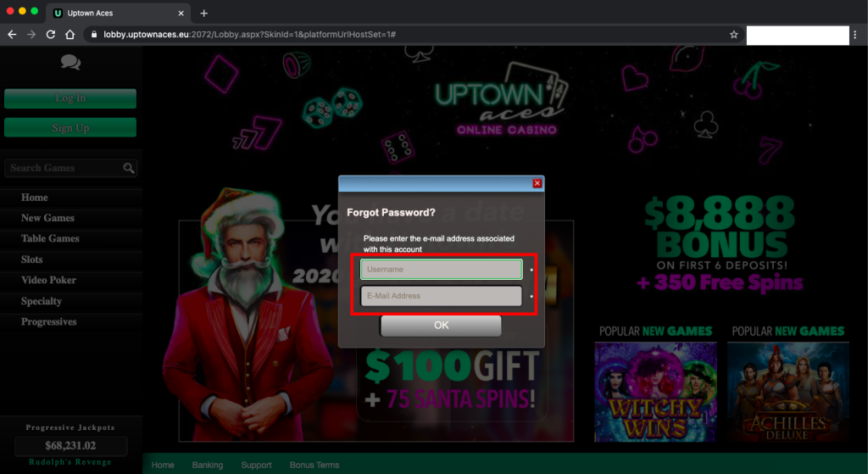
Task: Open New Games in the sidebar
Action: [47, 218]
